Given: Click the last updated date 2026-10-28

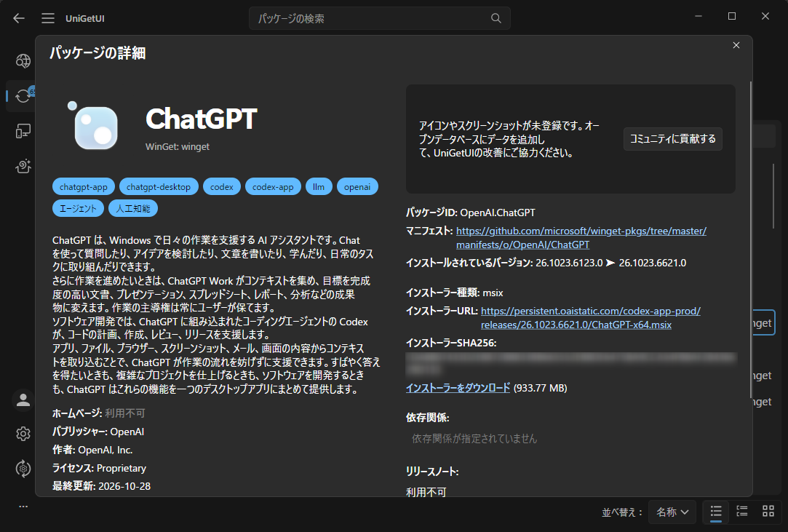Looking at the screenshot, I should point(124,486).
